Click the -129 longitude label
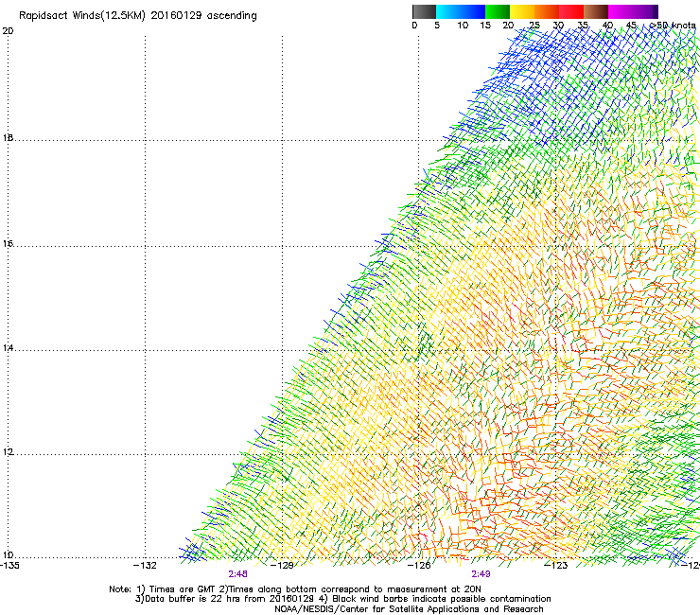Image resolution: width=700 pixels, height=615 pixels. [x=283, y=566]
